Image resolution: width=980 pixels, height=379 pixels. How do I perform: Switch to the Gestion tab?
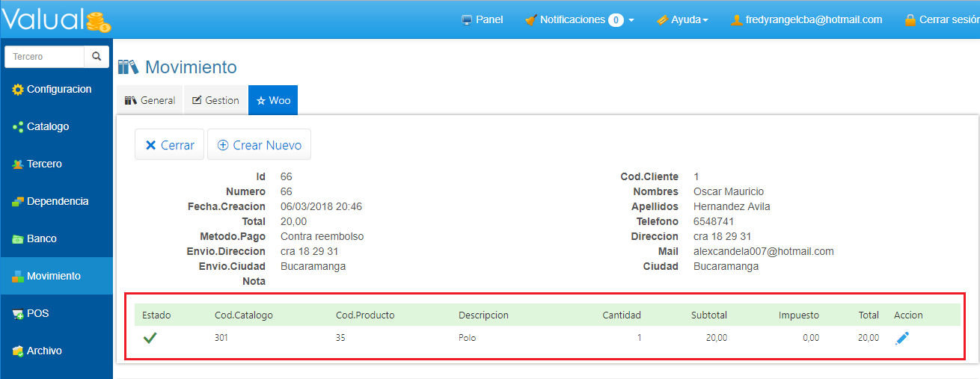point(215,100)
